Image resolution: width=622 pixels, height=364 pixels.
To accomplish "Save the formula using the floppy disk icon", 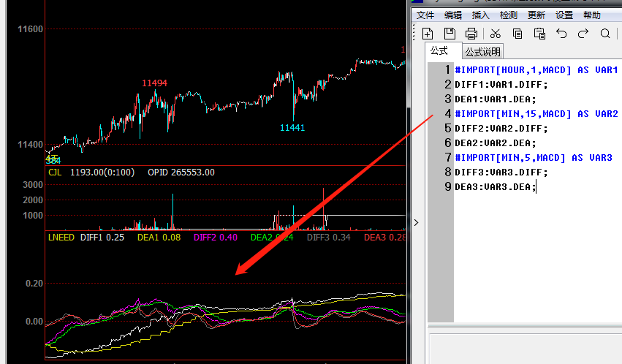I will (450, 34).
